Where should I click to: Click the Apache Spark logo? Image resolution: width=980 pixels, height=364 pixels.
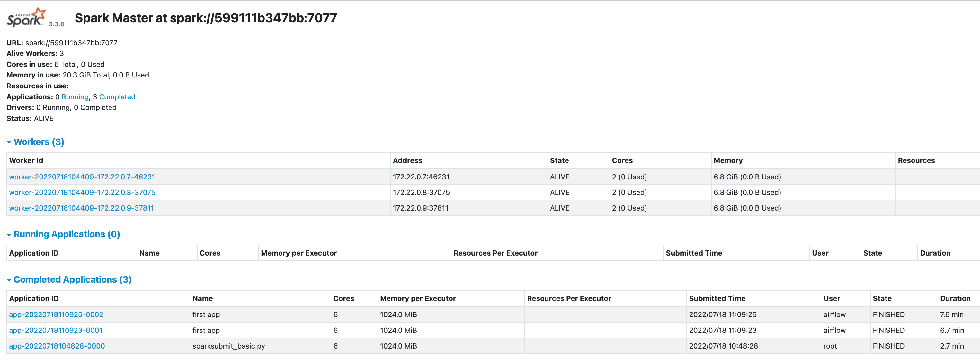[x=26, y=17]
